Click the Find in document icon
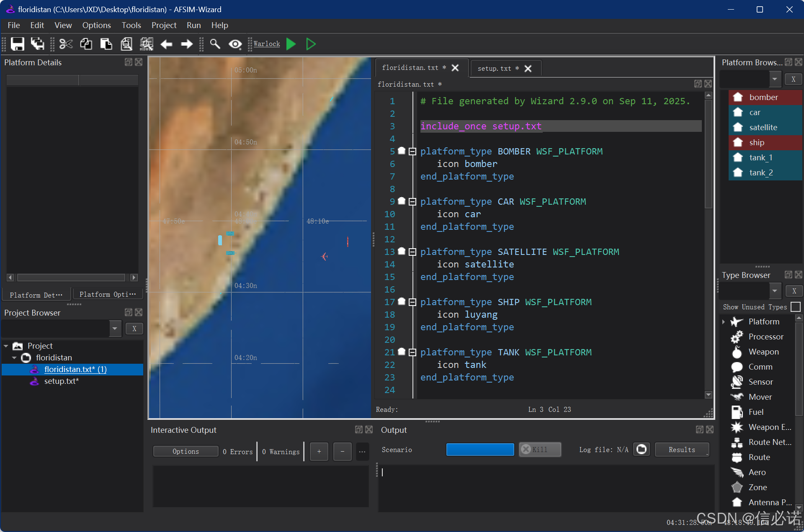The image size is (804, 532). pos(126,44)
